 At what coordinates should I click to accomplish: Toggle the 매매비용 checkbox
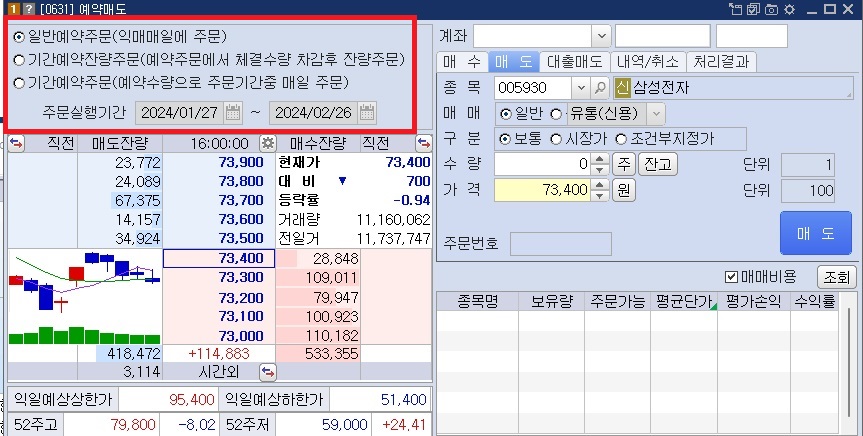click(731, 276)
